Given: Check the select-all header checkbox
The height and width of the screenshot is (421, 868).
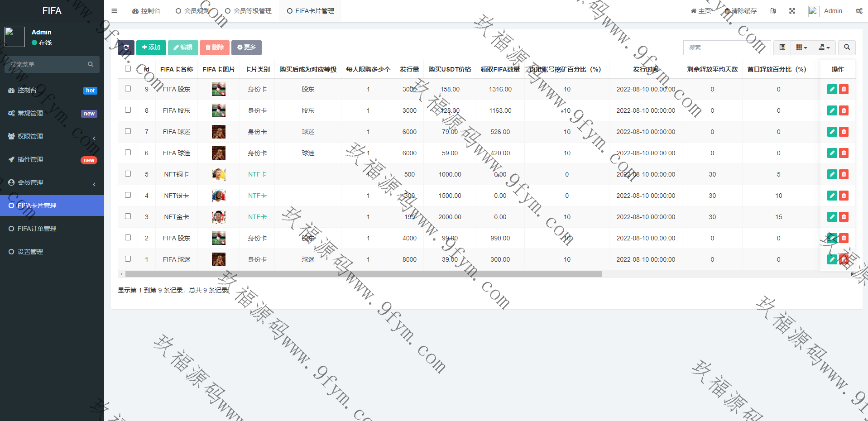Looking at the screenshot, I should (128, 69).
